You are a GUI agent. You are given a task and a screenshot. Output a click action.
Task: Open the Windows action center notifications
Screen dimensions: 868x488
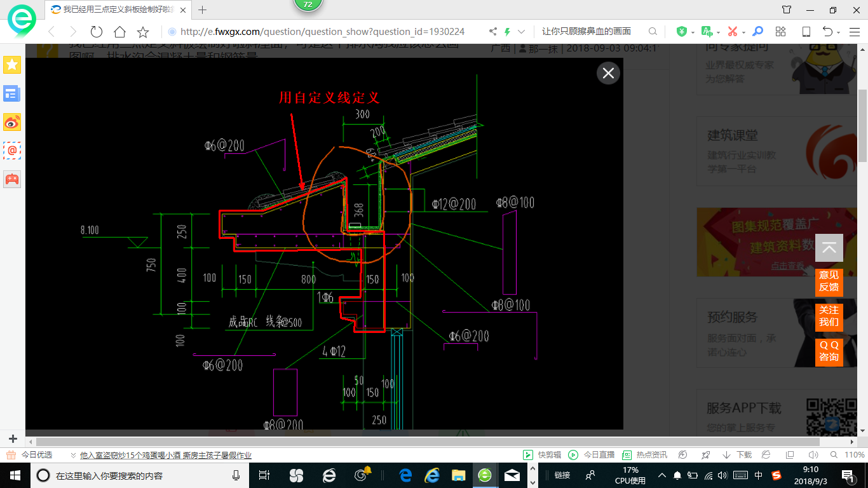tap(848, 475)
